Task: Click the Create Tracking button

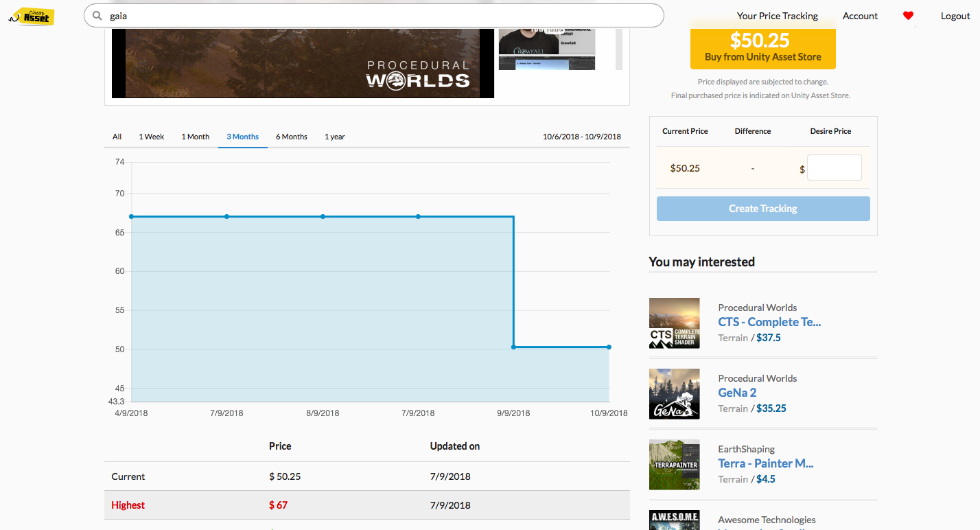Action: click(763, 209)
